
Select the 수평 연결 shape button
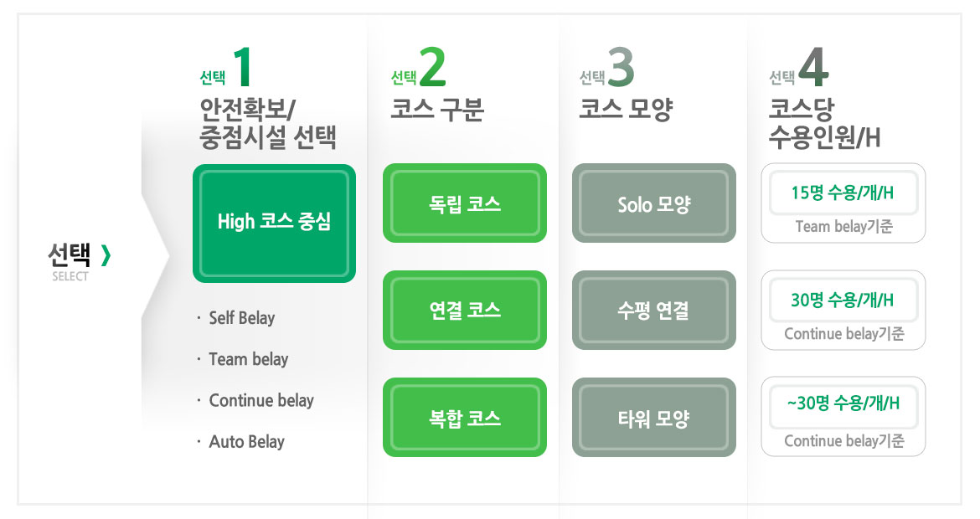point(653,310)
